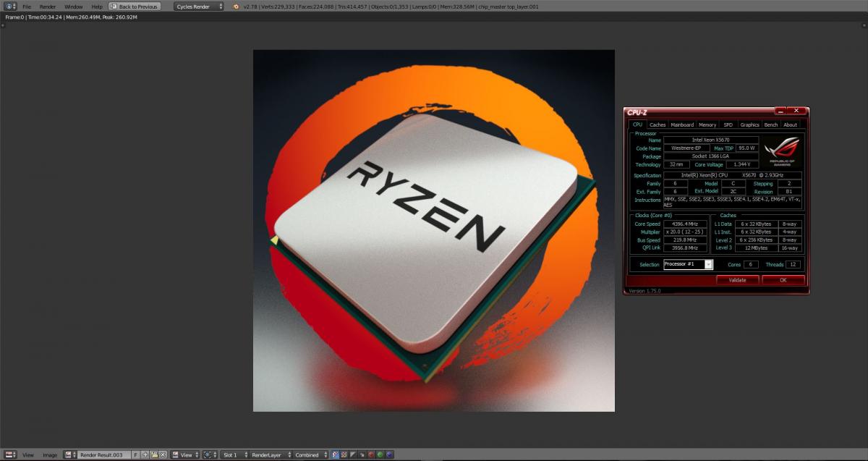Open the editor mode View dropdown
The image size is (868, 461).
tap(184, 454)
